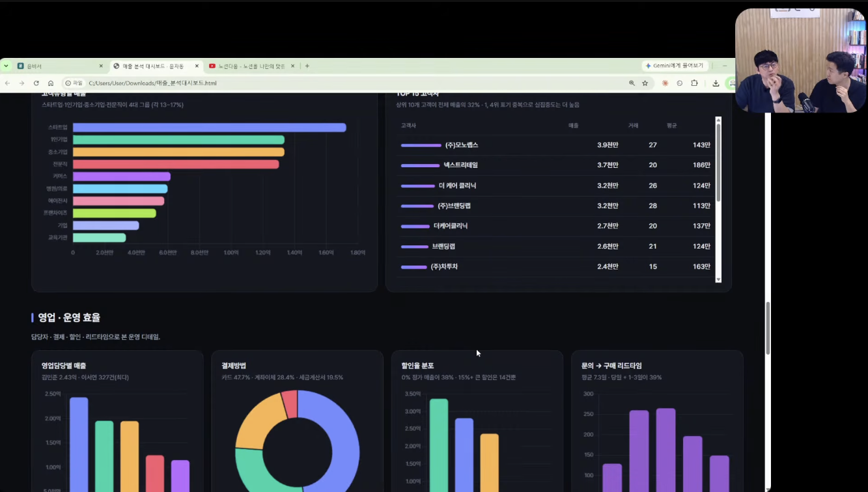
Task: Select the orange 중소기업 bar
Action: tap(178, 152)
